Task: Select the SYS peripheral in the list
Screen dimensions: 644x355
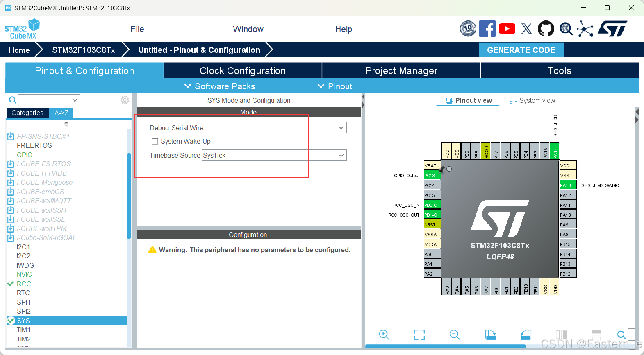Action: [x=66, y=321]
